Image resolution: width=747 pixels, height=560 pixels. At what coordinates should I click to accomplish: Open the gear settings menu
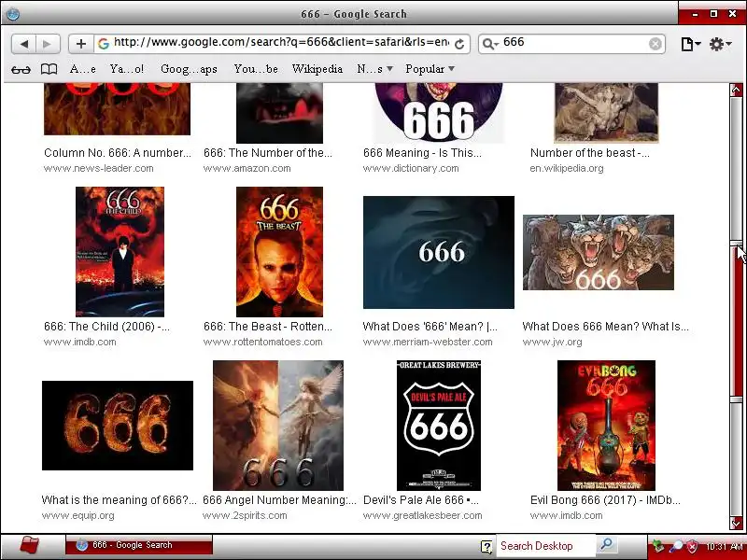click(x=720, y=44)
